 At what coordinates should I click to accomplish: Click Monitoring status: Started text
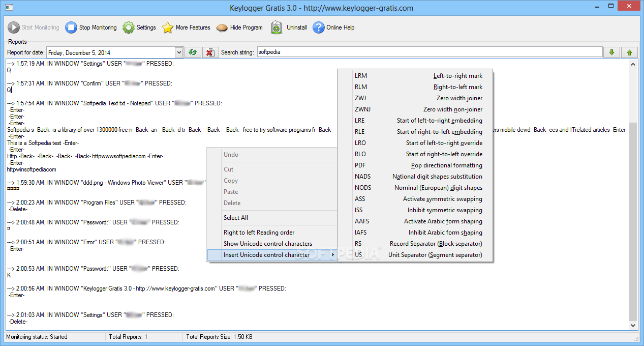[37, 337]
